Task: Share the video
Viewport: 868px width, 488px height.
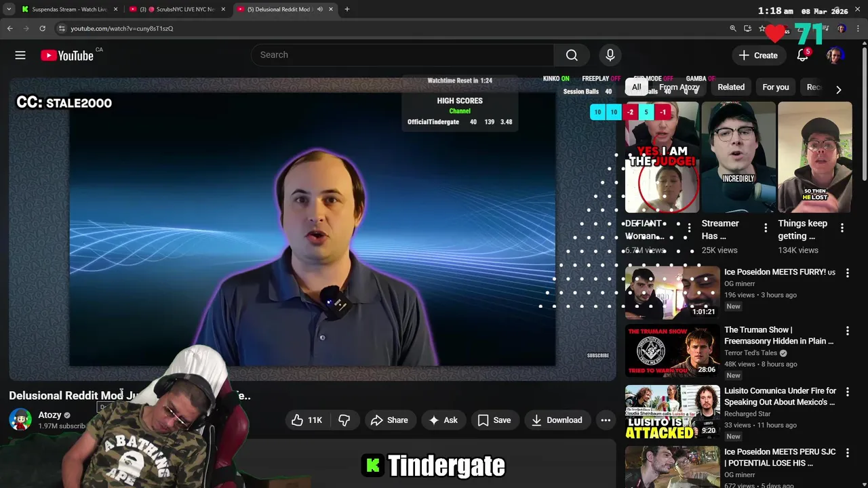Action: pos(389,420)
